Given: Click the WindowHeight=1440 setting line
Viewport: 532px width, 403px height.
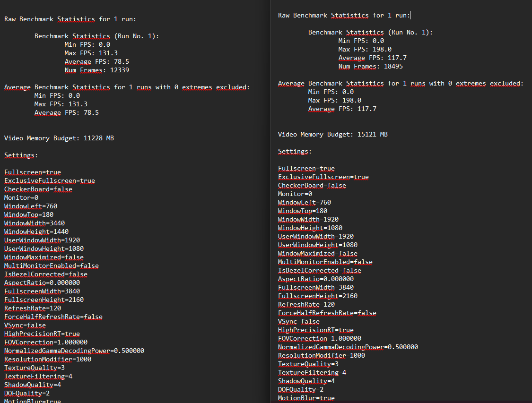Looking at the screenshot, I should (36, 232).
